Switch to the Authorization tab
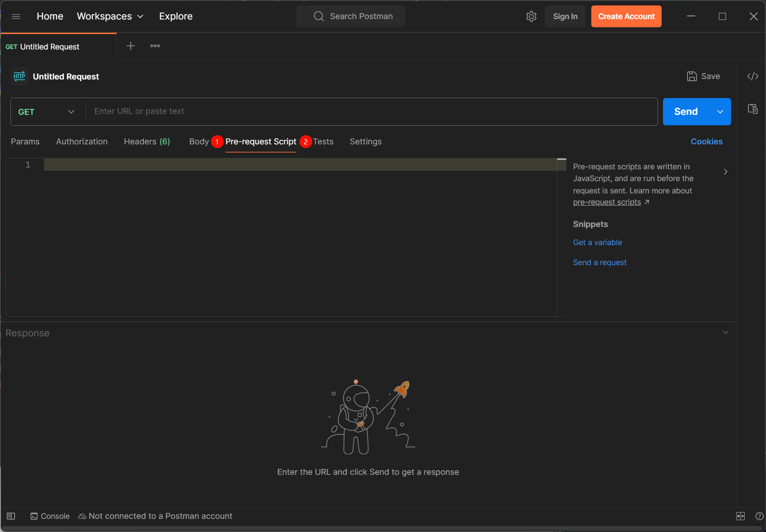 click(82, 142)
